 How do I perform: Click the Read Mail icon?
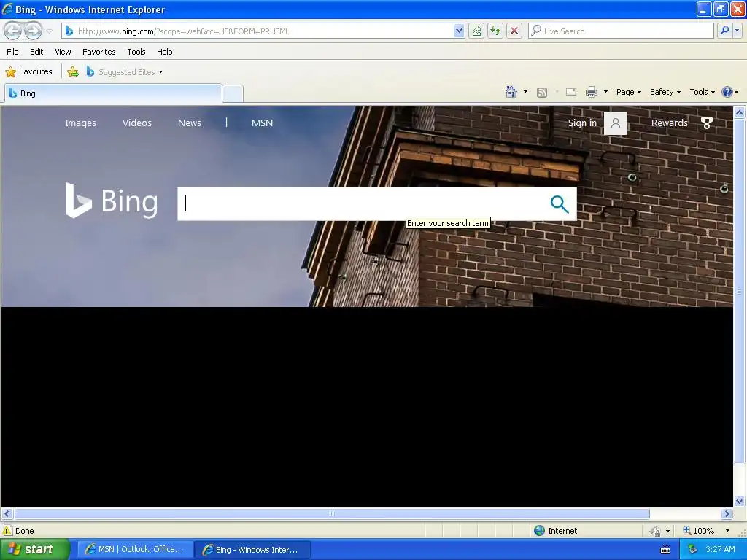tap(571, 92)
